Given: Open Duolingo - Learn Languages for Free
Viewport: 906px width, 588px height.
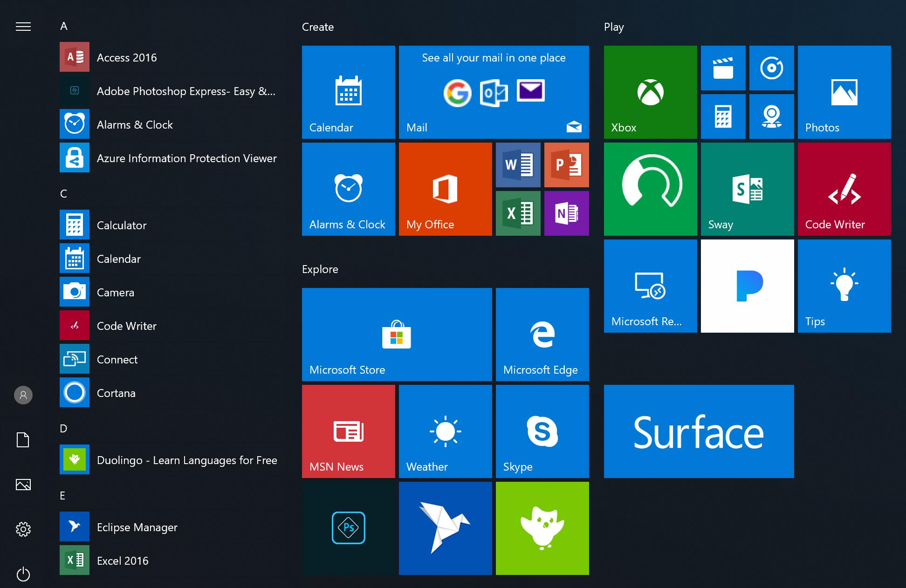Looking at the screenshot, I should (186, 460).
